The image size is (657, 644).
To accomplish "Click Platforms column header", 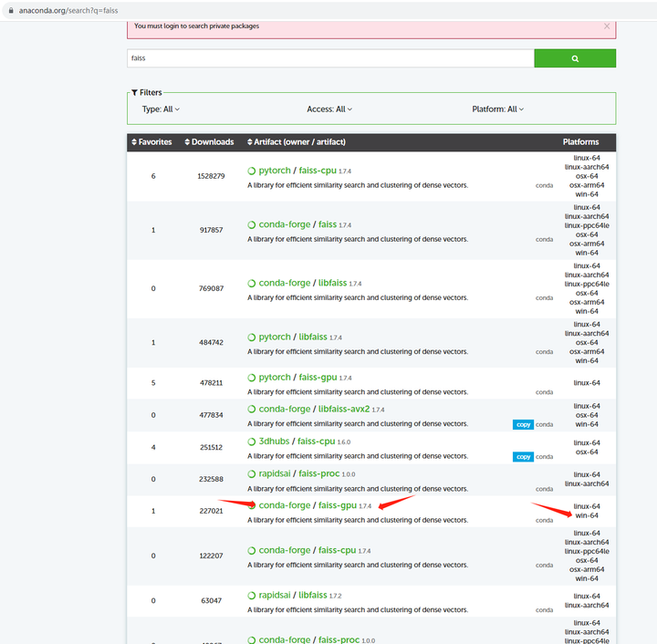I will pyautogui.click(x=580, y=142).
